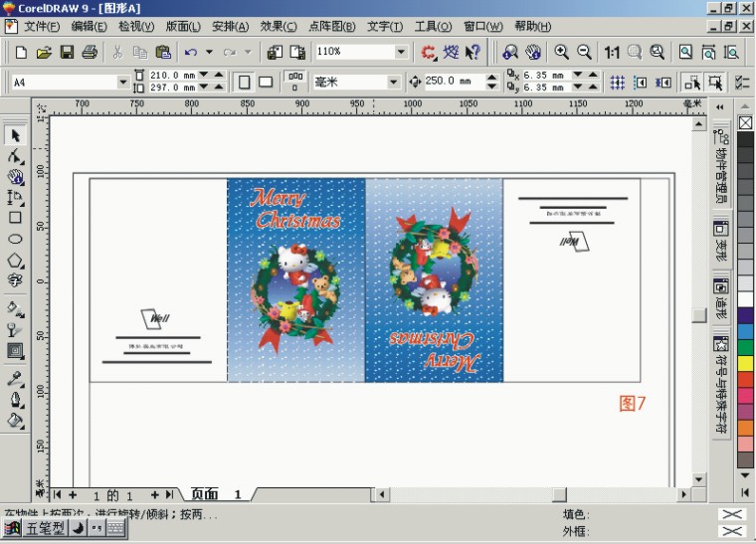This screenshot has width=756, height=544.
Task: Click the horizontal scrollbar left arrow
Action: point(381,494)
